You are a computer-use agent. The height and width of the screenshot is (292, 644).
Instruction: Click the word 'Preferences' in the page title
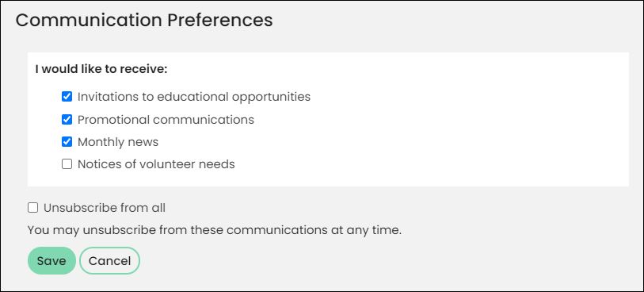coord(219,20)
